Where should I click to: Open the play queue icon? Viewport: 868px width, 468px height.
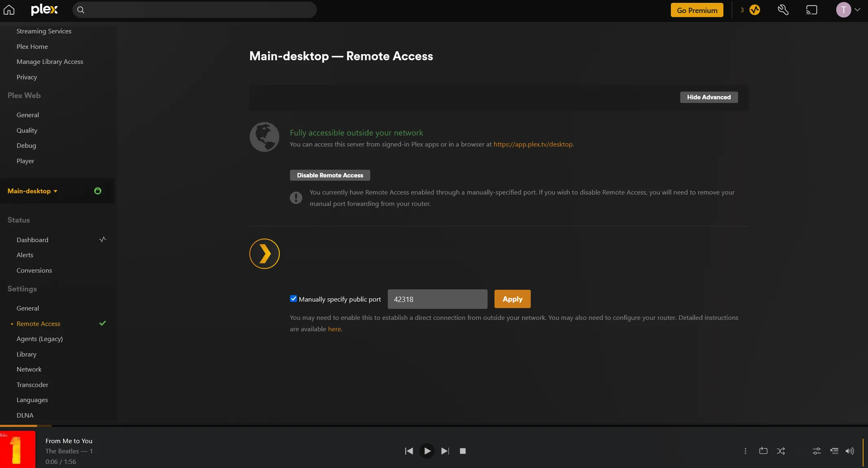pos(834,451)
